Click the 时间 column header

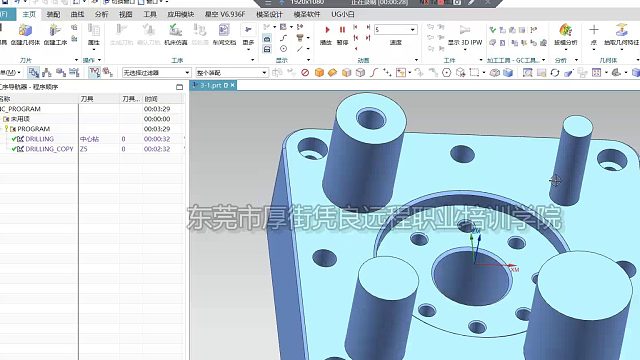click(x=163, y=99)
